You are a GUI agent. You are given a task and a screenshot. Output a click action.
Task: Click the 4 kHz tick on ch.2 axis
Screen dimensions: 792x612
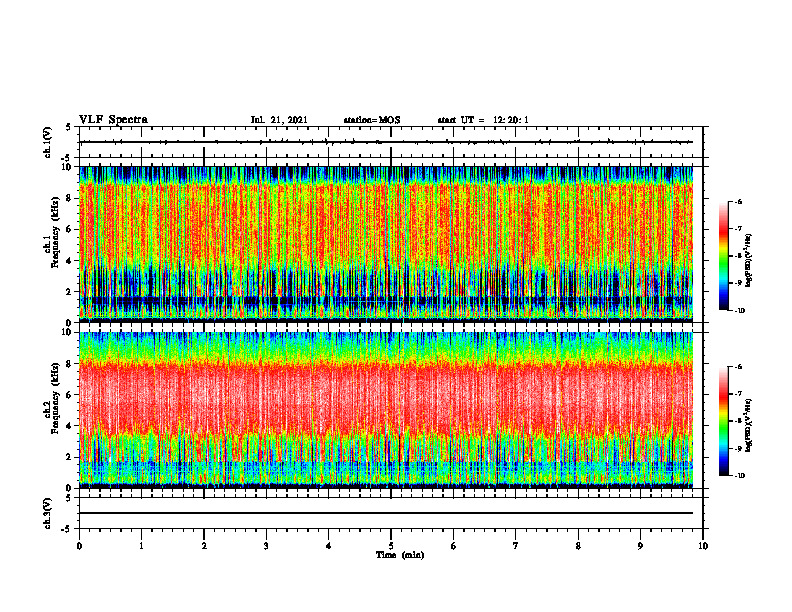click(x=70, y=426)
